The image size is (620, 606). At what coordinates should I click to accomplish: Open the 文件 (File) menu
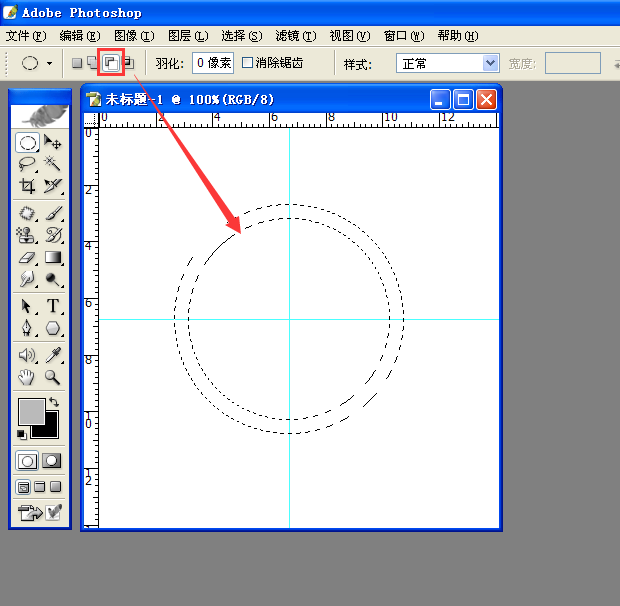click(26, 36)
